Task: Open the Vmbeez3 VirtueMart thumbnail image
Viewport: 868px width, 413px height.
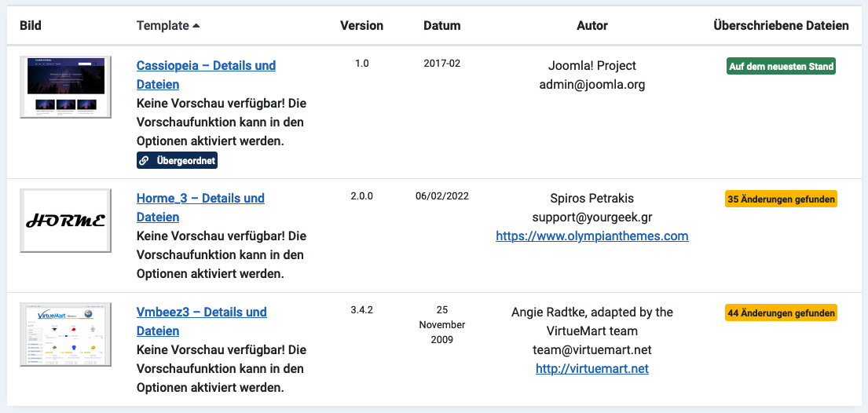Action: click(x=65, y=334)
